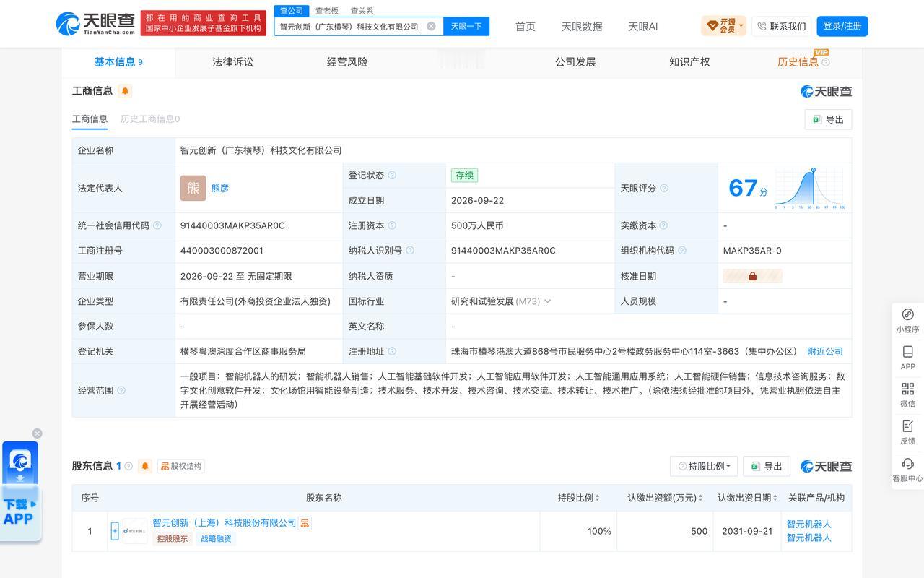Open the 知识产权 tab
The image size is (924, 578).
click(x=689, y=62)
